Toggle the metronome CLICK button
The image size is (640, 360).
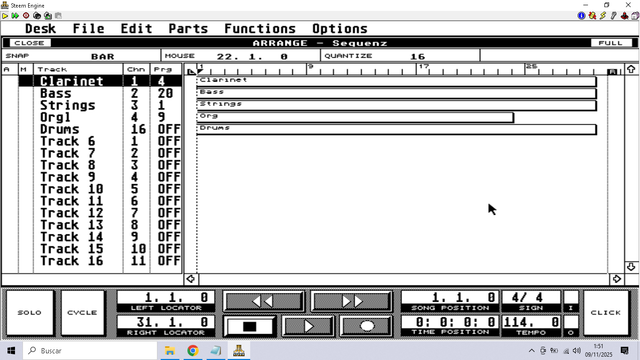[606, 313]
